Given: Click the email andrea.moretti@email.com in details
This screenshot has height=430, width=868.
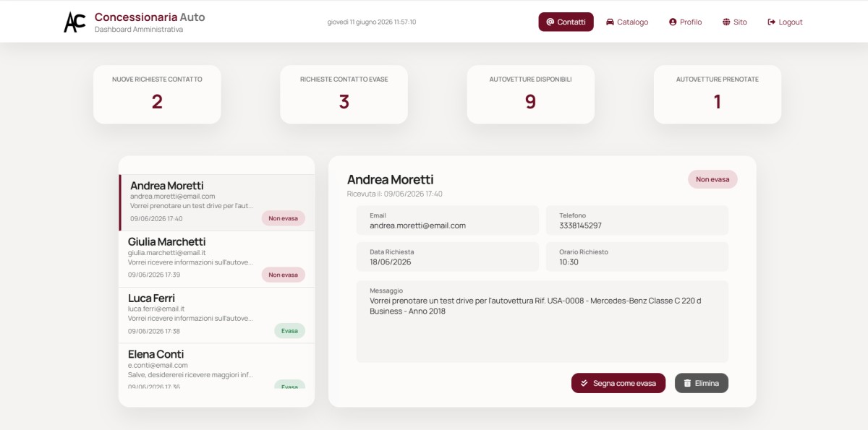Looking at the screenshot, I should 417,225.
